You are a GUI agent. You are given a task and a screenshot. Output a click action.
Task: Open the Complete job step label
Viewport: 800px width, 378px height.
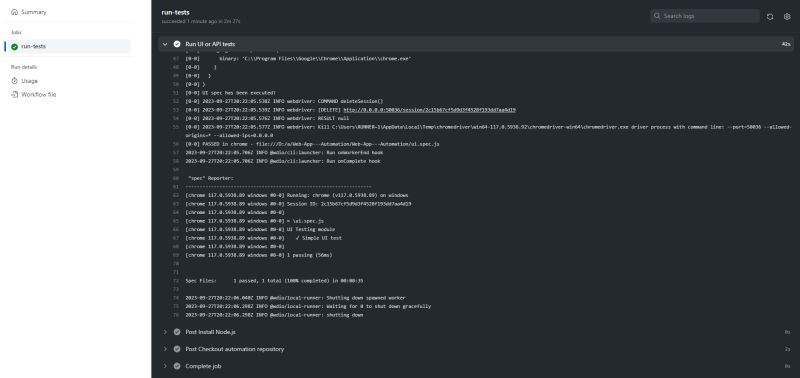pyautogui.click(x=203, y=366)
